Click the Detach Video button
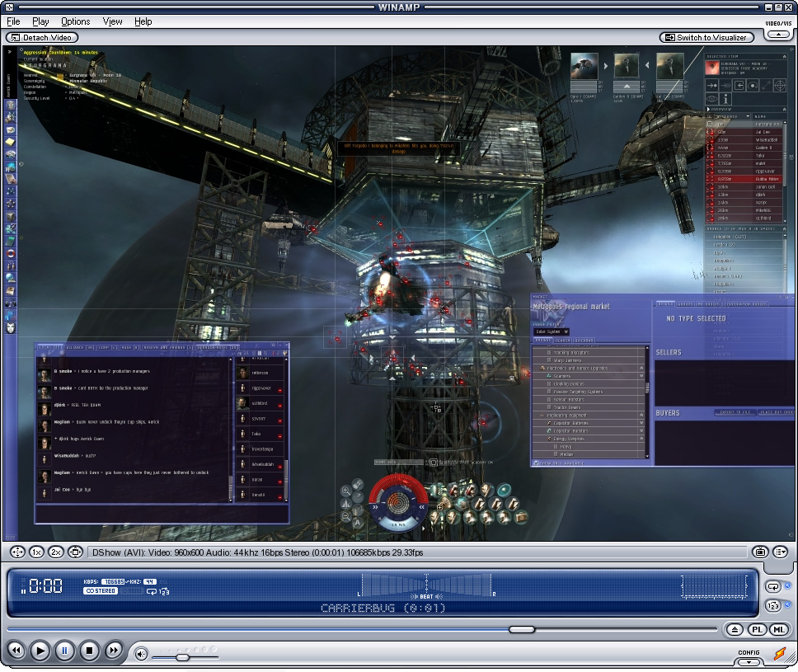Image resolution: width=798 pixels, height=672 pixels. pyautogui.click(x=42, y=37)
